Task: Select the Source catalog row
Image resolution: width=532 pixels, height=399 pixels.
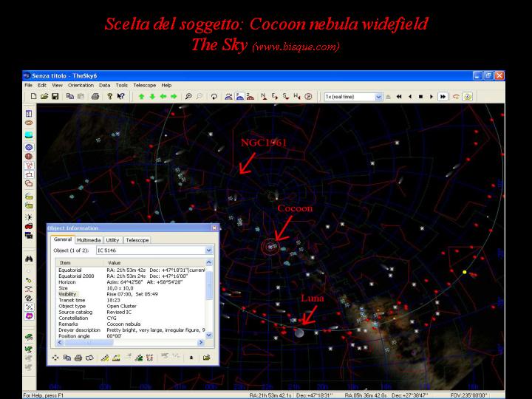Action: pos(131,312)
